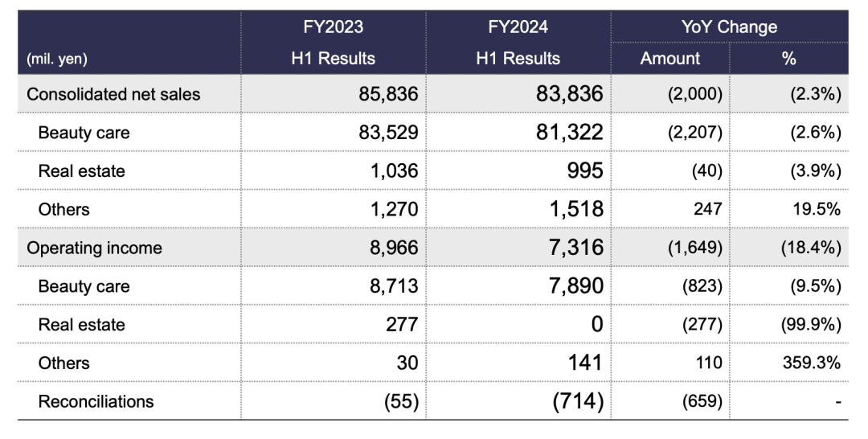The image size is (868, 439).
Task: Click the 85,836 net sales value
Action: click(388, 94)
